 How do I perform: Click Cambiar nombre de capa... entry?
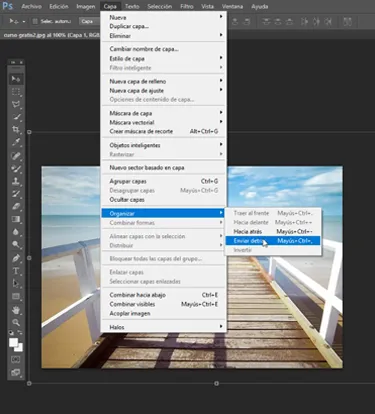tap(163, 49)
